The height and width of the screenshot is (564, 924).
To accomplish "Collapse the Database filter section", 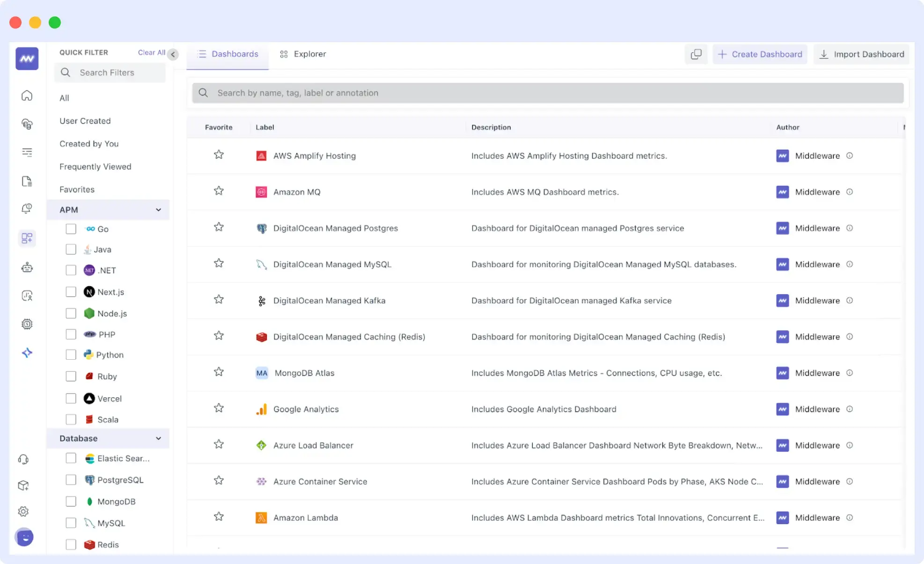I will pyautogui.click(x=158, y=438).
